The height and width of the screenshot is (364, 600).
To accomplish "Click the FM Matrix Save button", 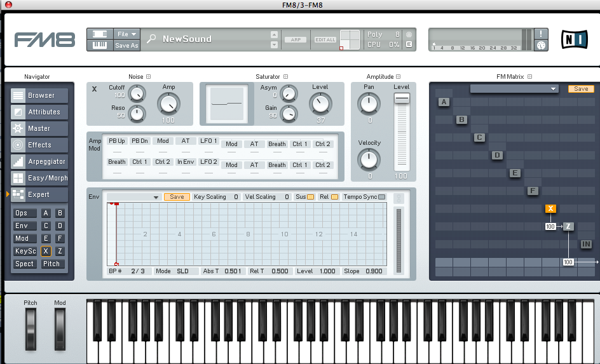I will [x=581, y=89].
